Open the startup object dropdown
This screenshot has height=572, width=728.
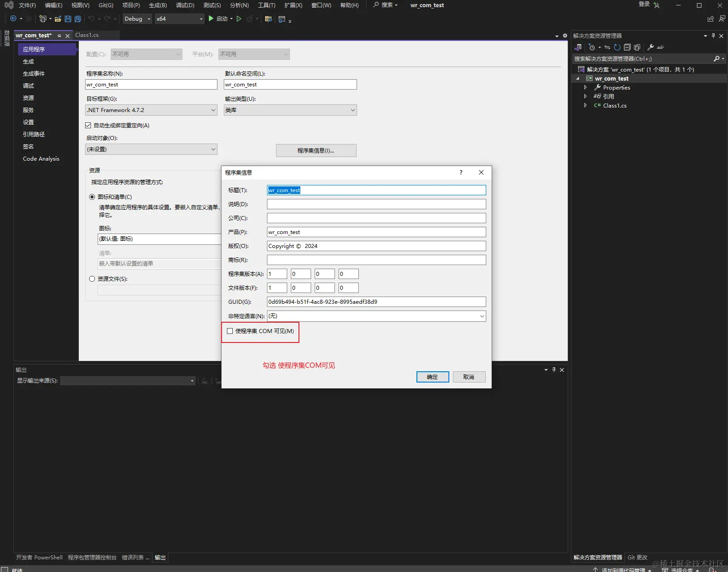click(x=151, y=149)
